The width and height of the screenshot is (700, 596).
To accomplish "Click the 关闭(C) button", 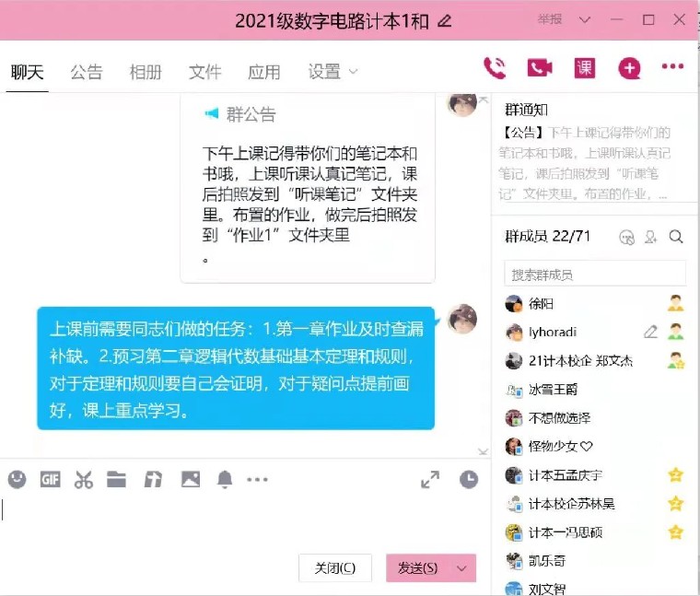I will coord(335,568).
